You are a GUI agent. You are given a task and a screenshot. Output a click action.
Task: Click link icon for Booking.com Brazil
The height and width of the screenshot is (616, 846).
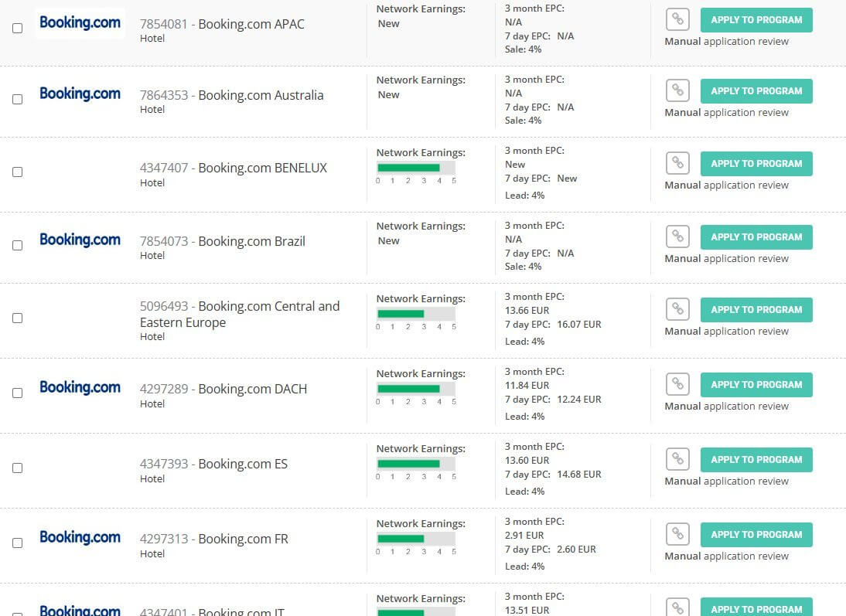pos(677,237)
